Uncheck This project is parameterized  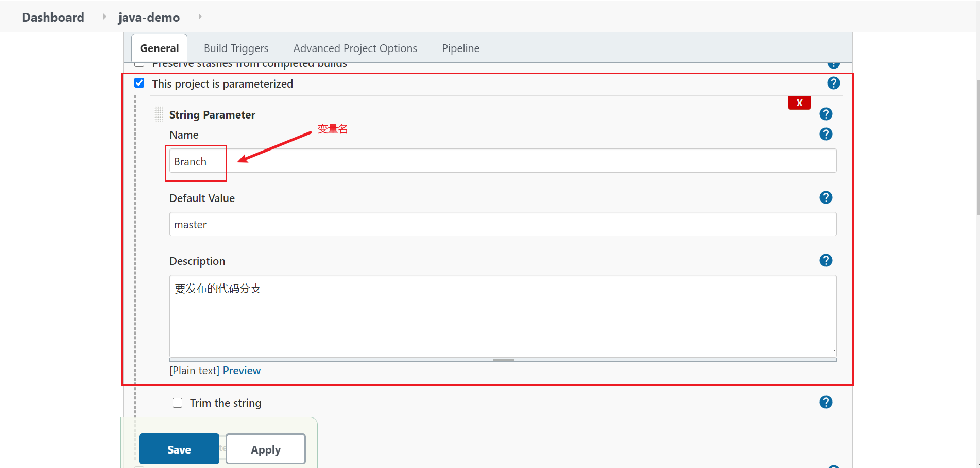tap(139, 83)
